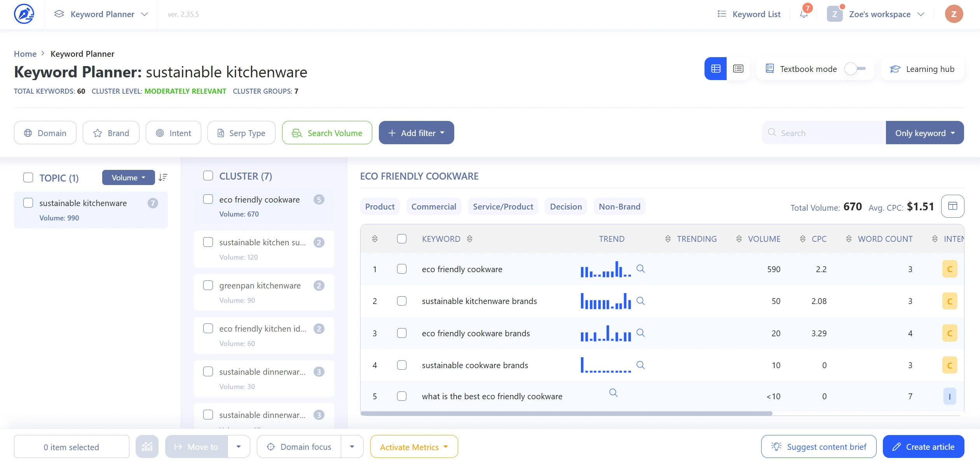Switch to the table grid view icon

coord(715,69)
